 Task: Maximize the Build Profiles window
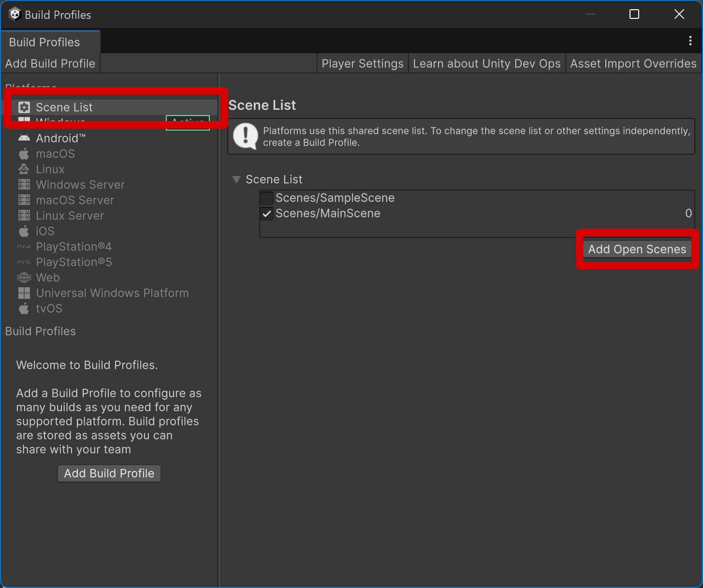click(x=634, y=15)
